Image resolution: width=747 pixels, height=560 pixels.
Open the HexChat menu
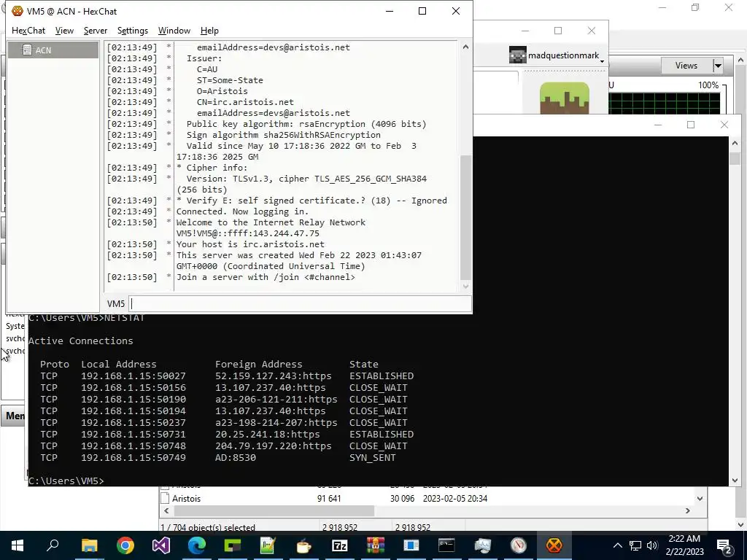tap(28, 31)
